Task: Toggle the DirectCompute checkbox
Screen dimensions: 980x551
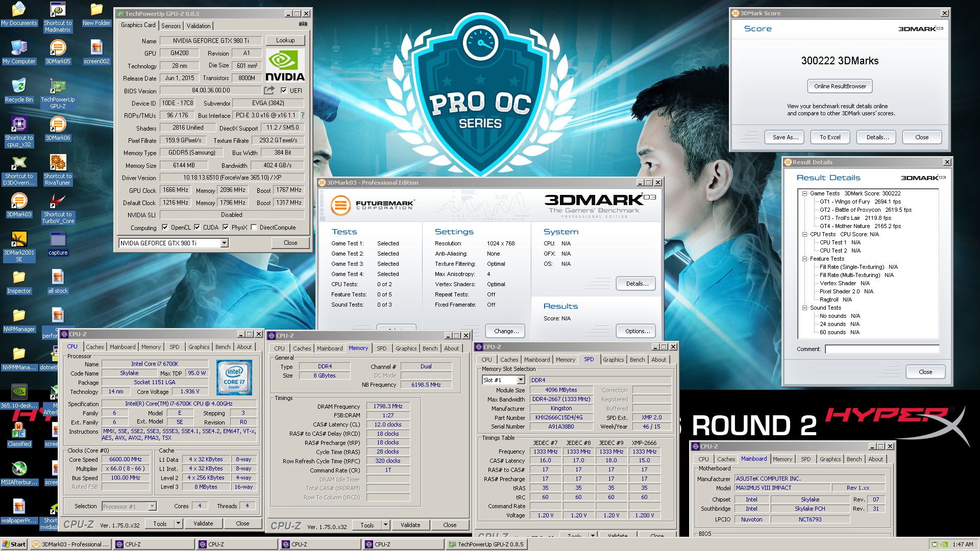Action: [x=254, y=228]
